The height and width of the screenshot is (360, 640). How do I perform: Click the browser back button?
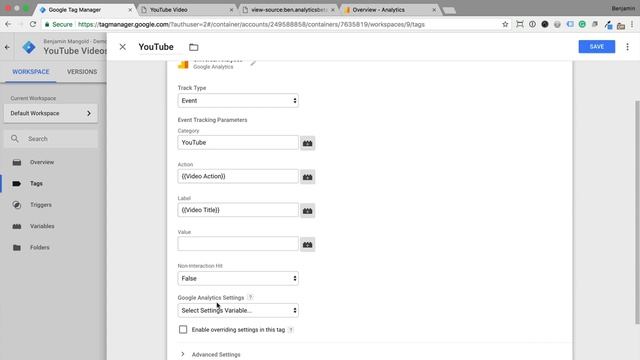click(8, 24)
